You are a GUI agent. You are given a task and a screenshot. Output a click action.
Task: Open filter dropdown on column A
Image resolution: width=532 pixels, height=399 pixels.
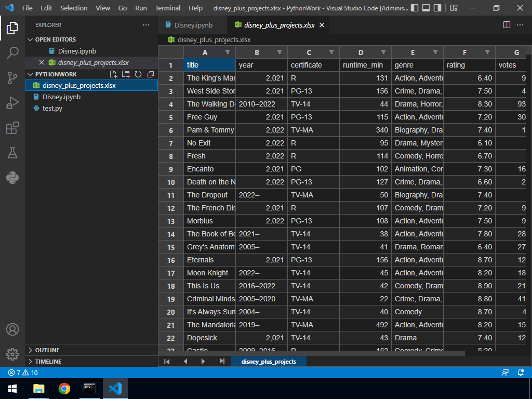coord(228,52)
